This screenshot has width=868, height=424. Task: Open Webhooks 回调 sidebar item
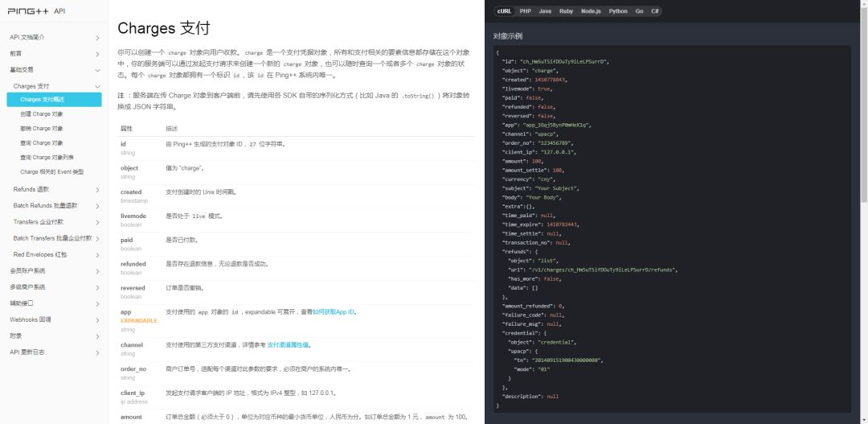(x=31, y=319)
